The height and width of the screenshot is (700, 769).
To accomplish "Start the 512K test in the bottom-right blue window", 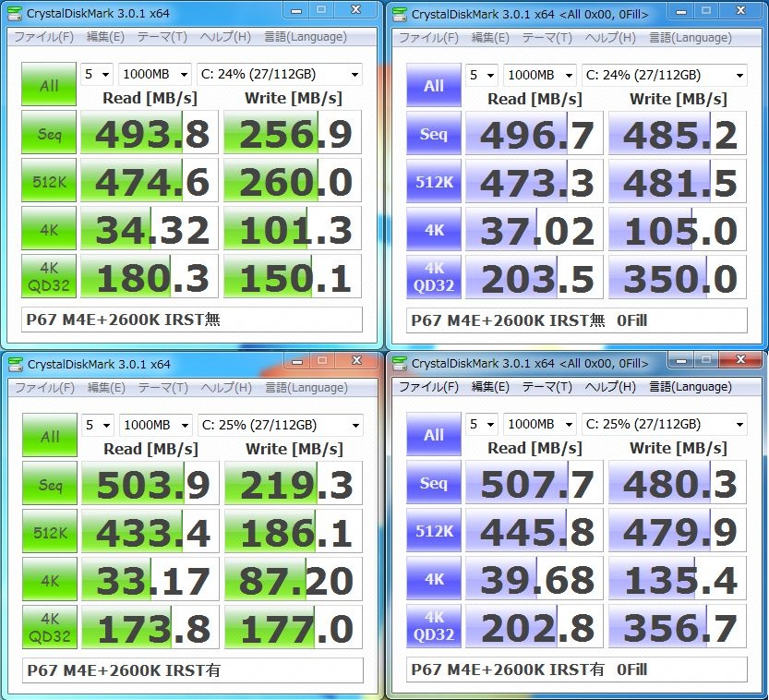I will [x=434, y=530].
